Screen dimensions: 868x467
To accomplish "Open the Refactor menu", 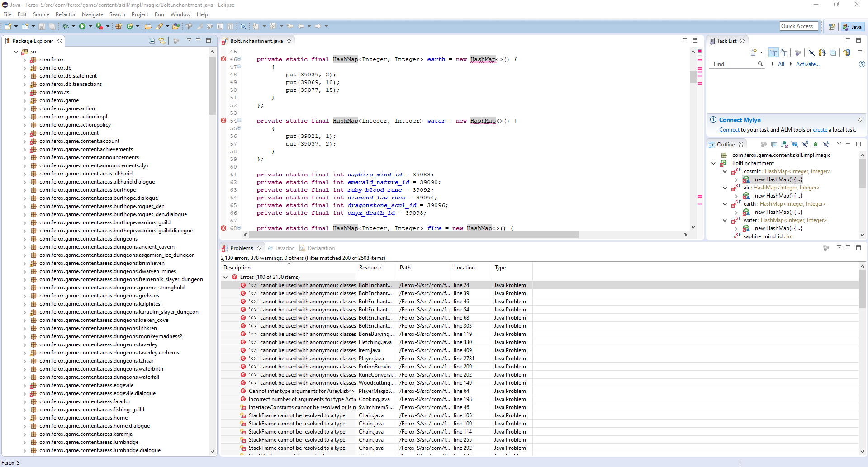I will 66,14.
